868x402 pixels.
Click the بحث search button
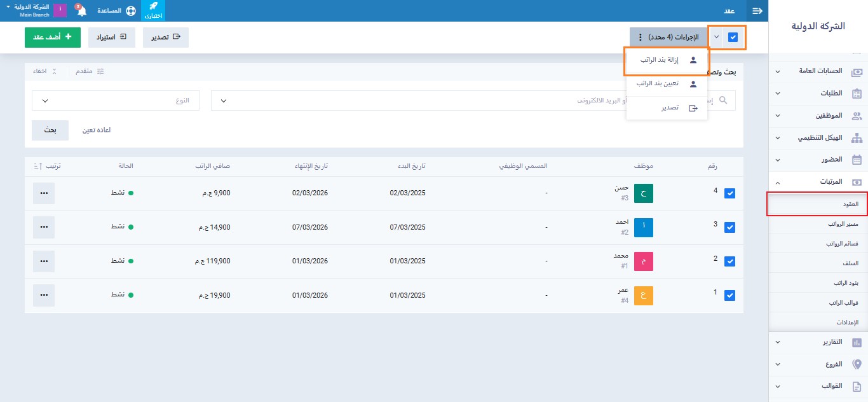(50, 130)
